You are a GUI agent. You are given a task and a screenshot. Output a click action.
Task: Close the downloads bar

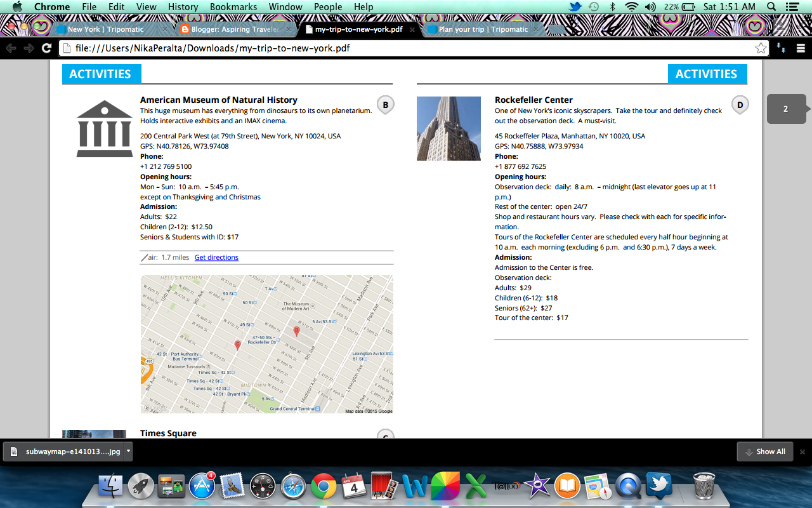coord(802,451)
